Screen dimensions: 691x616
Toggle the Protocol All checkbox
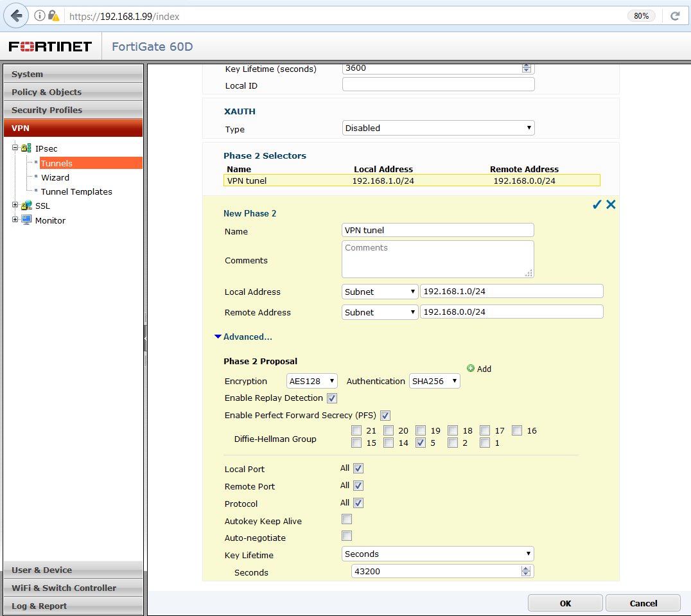click(358, 503)
